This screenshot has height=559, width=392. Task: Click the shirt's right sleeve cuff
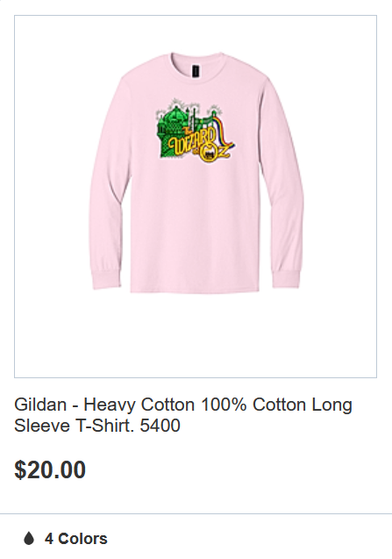[x=286, y=279]
